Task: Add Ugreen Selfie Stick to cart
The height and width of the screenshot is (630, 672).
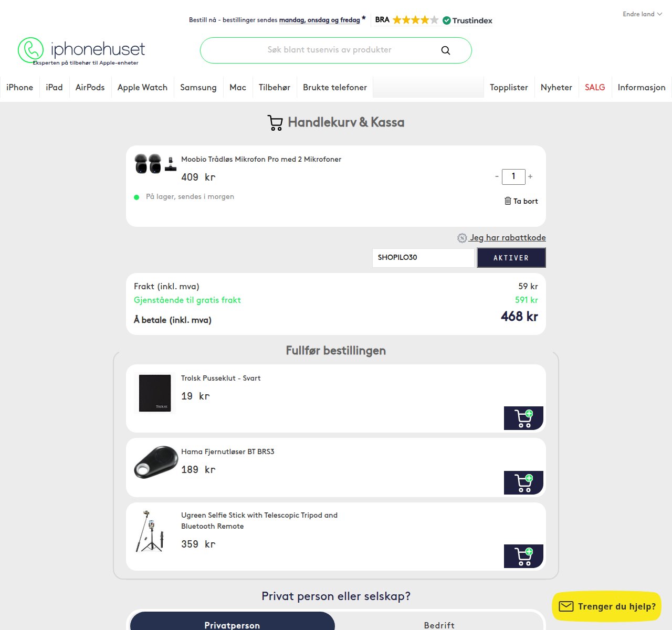Action: pyautogui.click(x=523, y=556)
